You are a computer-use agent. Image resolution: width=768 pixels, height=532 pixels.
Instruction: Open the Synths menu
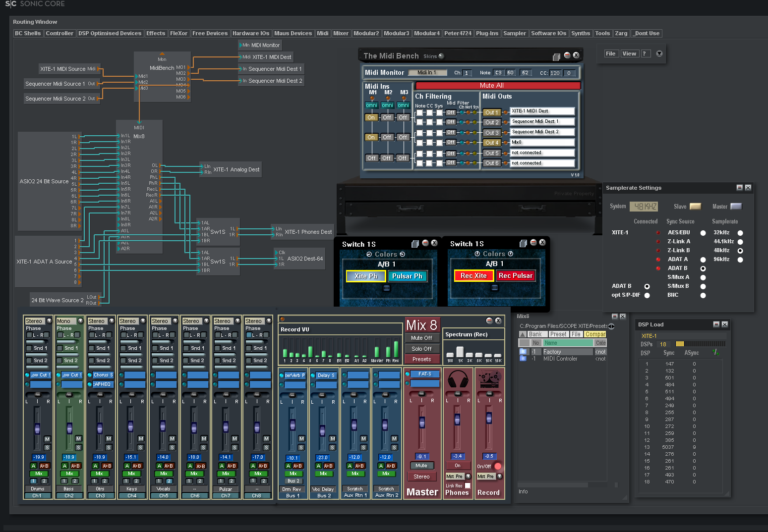(x=581, y=34)
